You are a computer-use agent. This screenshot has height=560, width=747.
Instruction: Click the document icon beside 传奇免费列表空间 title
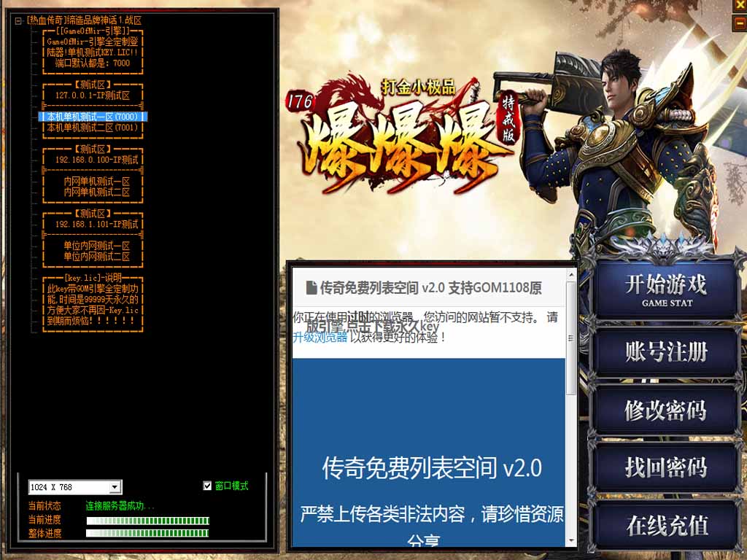click(311, 287)
